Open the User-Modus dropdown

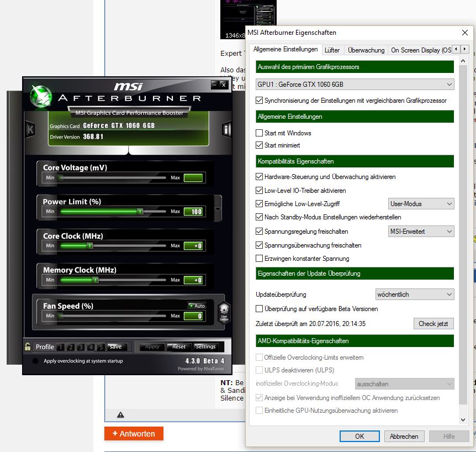click(x=421, y=203)
